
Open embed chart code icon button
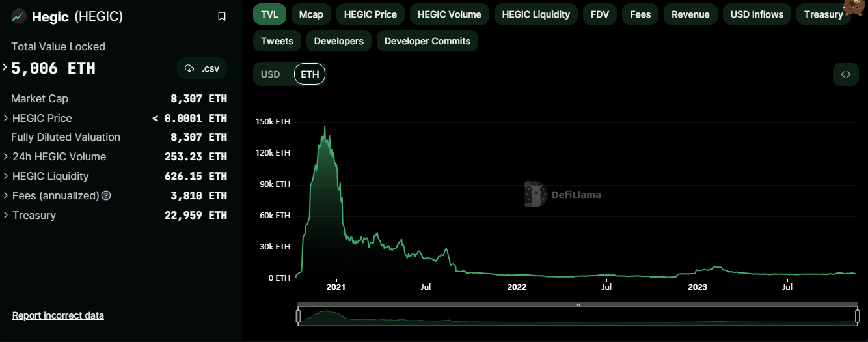coord(846,74)
